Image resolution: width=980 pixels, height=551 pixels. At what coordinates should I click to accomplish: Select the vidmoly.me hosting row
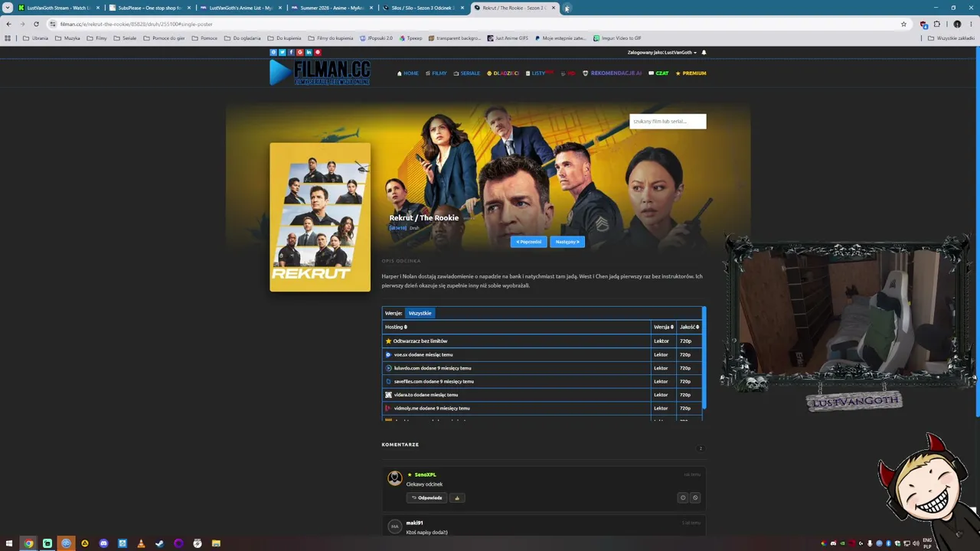[x=542, y=408]
